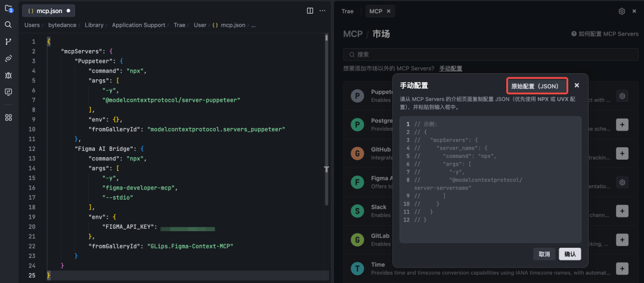Open the editor's more actions ellipsis menu
The height and width of the screenshot is (283, 644).
coord(323,11)
